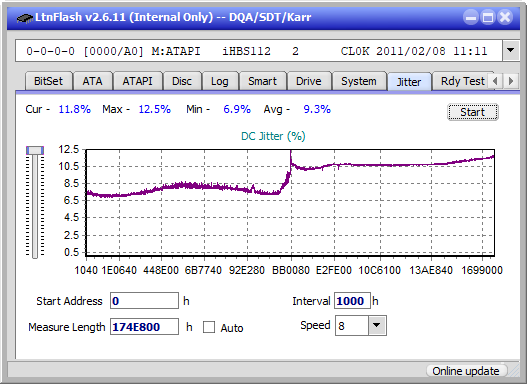Click the LtnFlash chip icon in title bar

pos(24,17)
